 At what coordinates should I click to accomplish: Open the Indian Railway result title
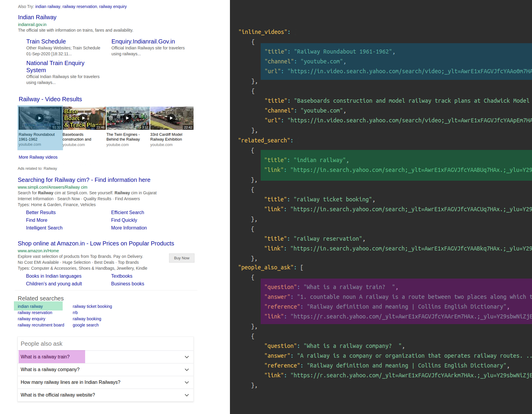tap(37, 17)
